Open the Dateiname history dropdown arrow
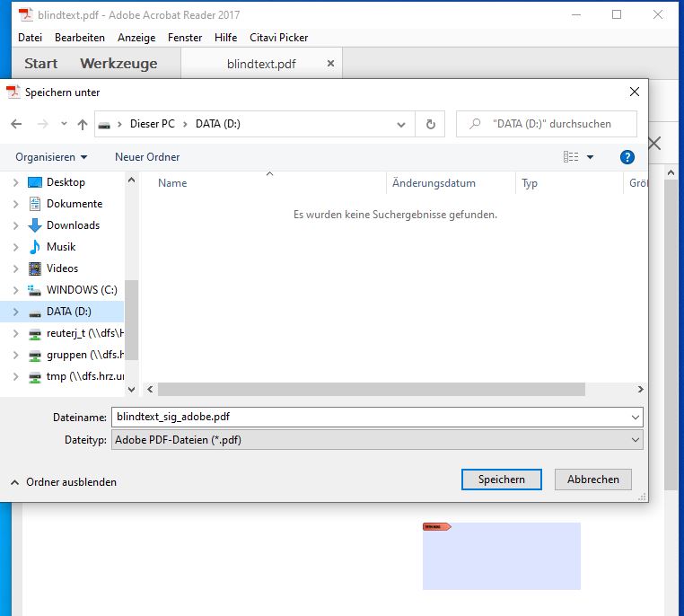This screenshot has height=616, width=684. pyautogui.click(x=636, y=418)
